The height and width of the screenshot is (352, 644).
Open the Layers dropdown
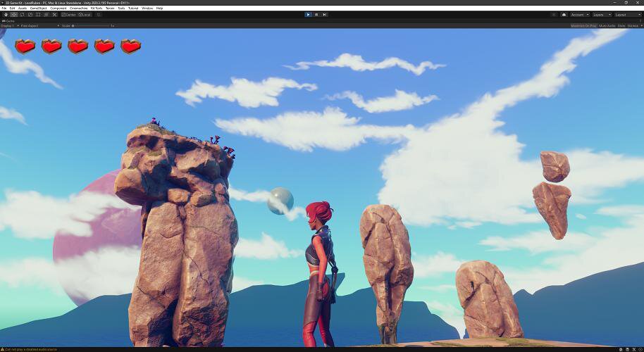tap(602, 14)
